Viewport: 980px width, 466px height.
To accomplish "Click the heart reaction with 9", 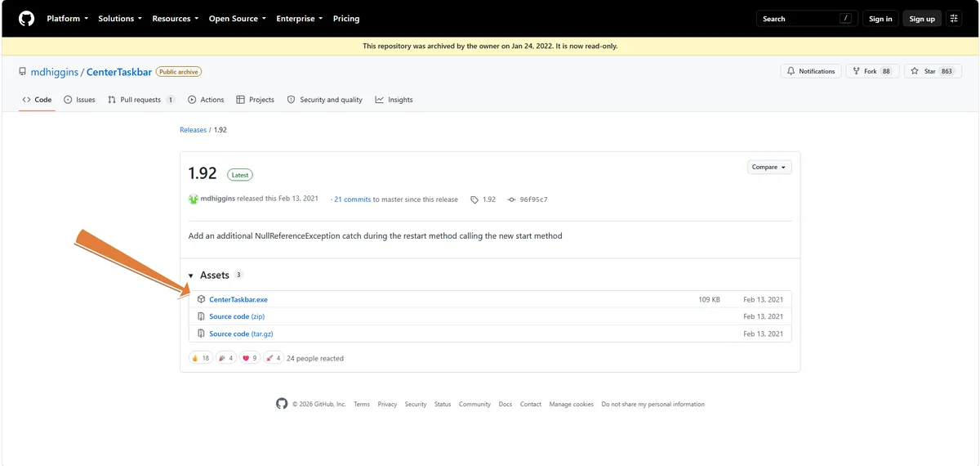I will point(250,358).
